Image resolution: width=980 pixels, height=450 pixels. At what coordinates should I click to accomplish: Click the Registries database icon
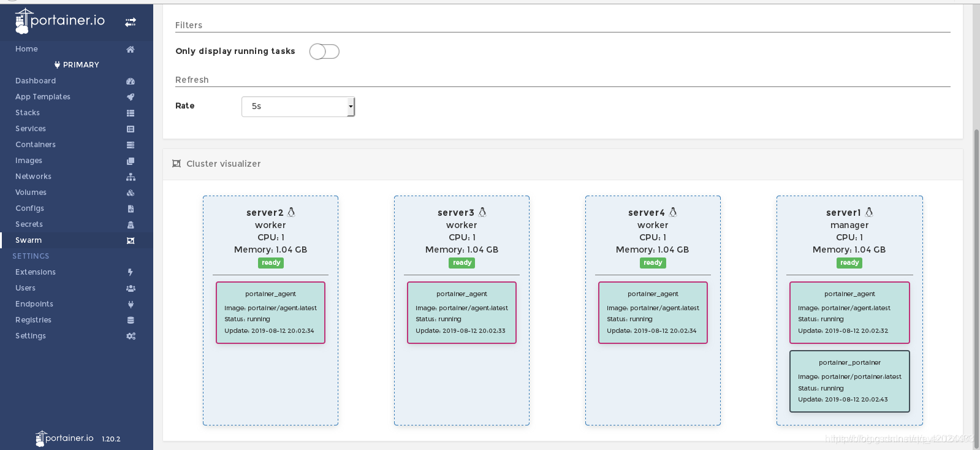[x=131, y=320]
